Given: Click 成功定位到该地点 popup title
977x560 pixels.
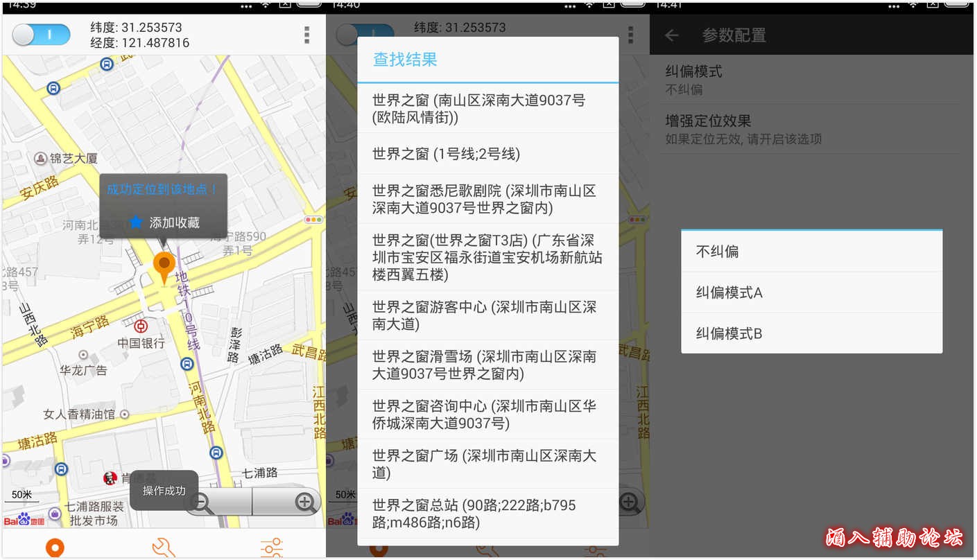Looking at the screenshot, I should click(163, 189).
